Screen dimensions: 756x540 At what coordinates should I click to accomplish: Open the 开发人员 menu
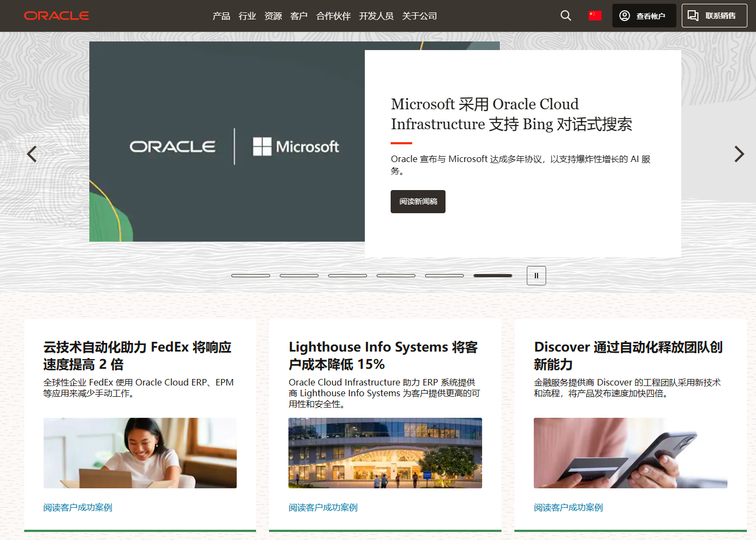[376, 16]
